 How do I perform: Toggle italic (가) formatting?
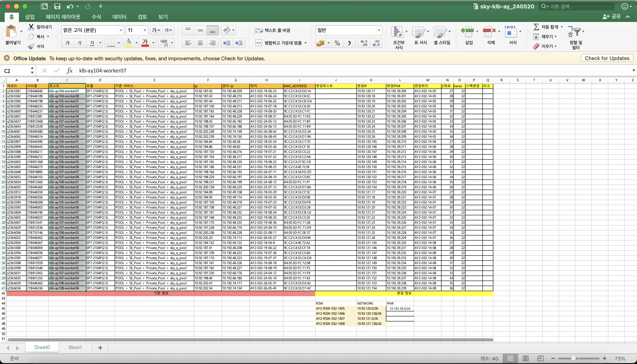click(80, 43)
